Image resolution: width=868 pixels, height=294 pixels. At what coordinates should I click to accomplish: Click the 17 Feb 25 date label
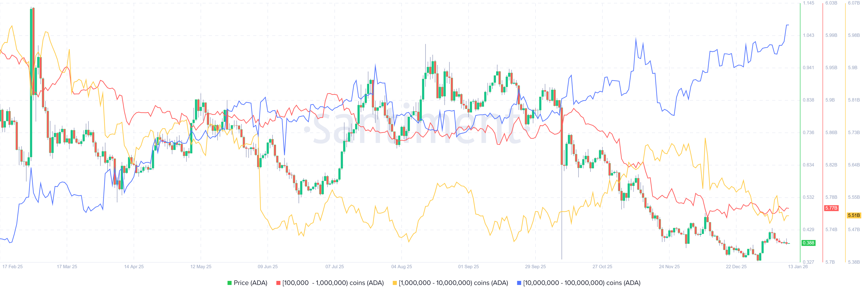click(x=12, y=266)
